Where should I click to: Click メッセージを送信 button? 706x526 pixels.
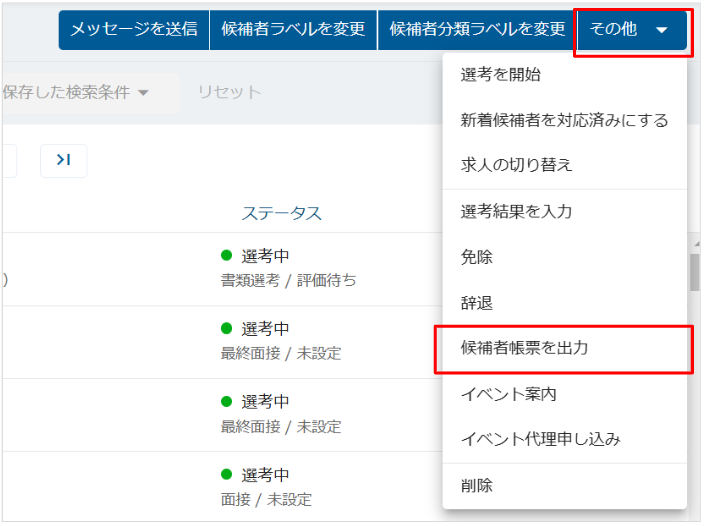133,30
